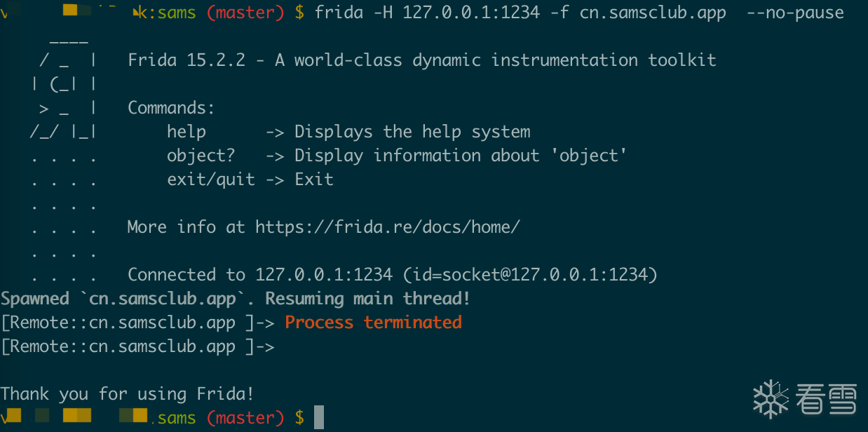Screen dimensions: 868x432
Task: Click the empty second Remote prompt line
Action: coord(137,346)
